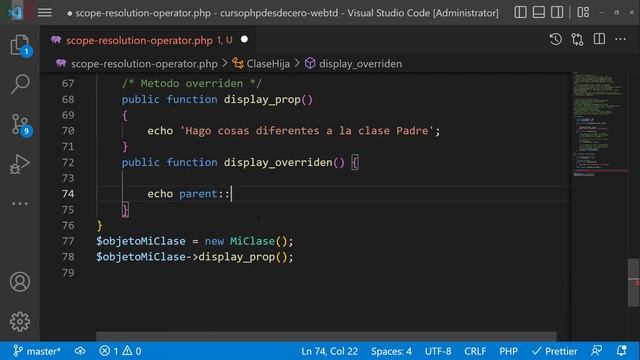Viewport: 640px width, 360px height.
Task: Toggle bottom panel layout button
Action: pos(538,12)
